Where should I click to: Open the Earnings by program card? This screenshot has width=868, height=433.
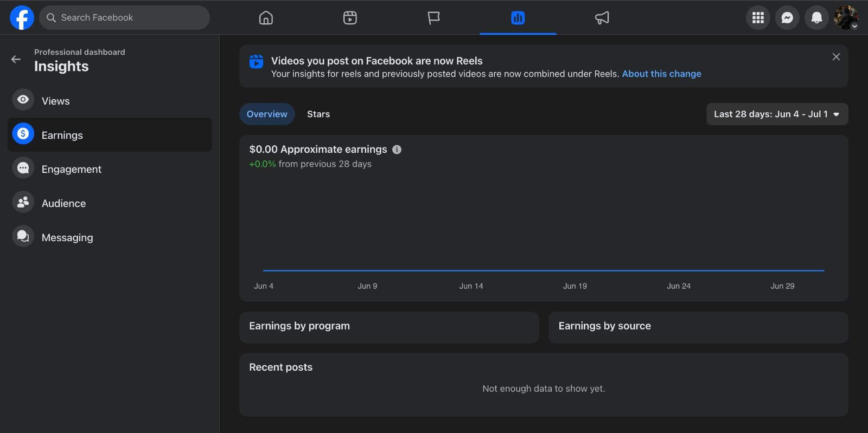(x=389, y=327)
